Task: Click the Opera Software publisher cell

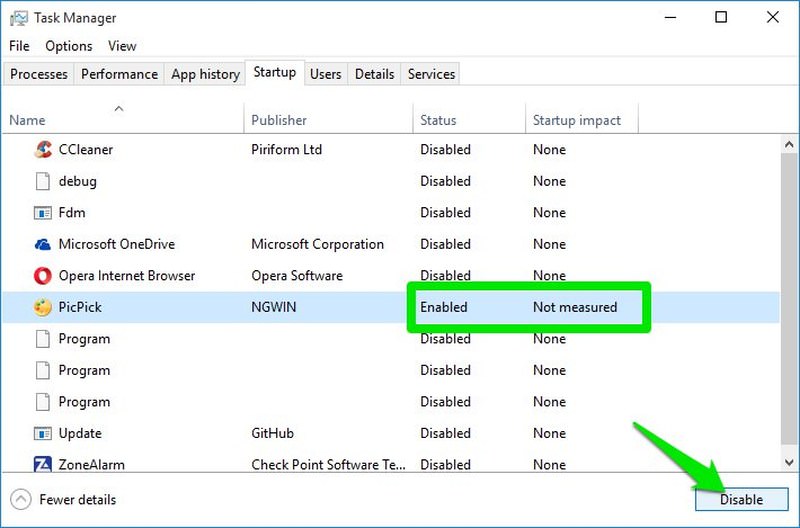Action: tap(297, 276)
